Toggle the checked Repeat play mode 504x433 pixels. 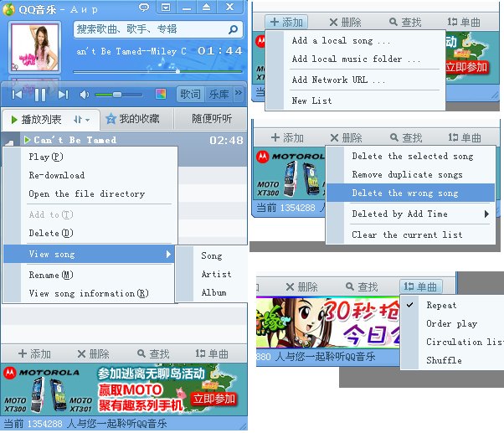tap(452, 305)
